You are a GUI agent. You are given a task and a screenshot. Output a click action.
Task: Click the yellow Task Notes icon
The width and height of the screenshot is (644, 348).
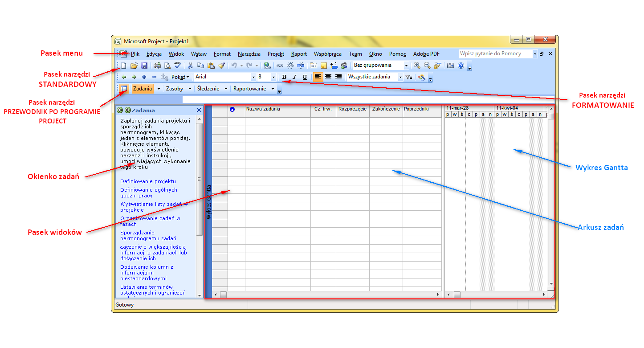tap(324, 66)
